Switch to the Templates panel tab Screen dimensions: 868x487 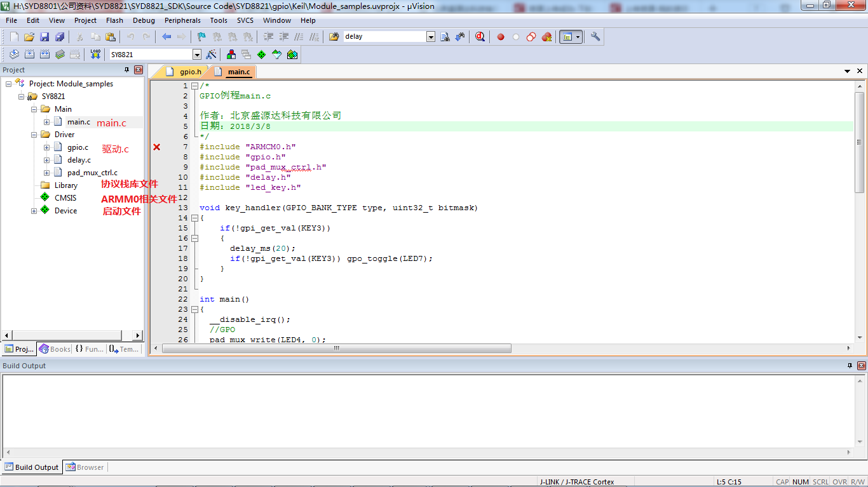[x=123, y=349]
